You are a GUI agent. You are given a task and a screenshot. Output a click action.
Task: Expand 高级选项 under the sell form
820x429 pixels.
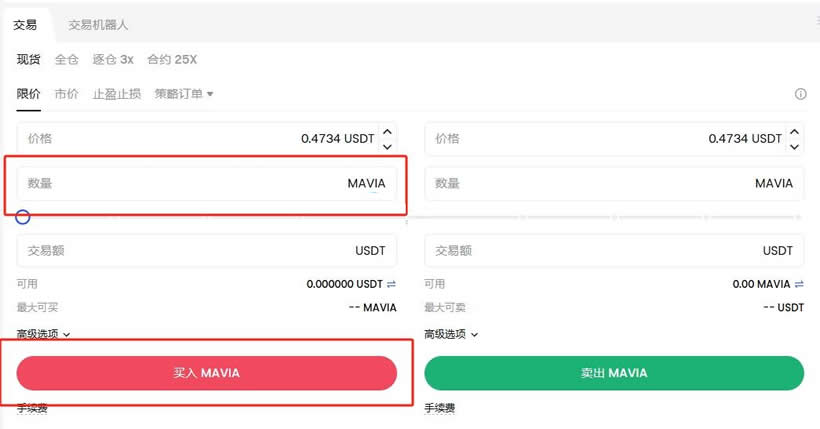click(x=451, y=334)
